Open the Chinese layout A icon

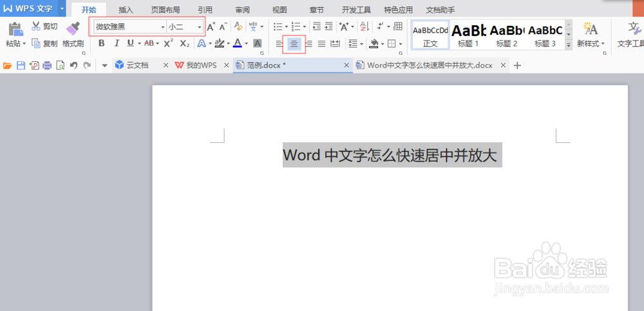point(344,27)
